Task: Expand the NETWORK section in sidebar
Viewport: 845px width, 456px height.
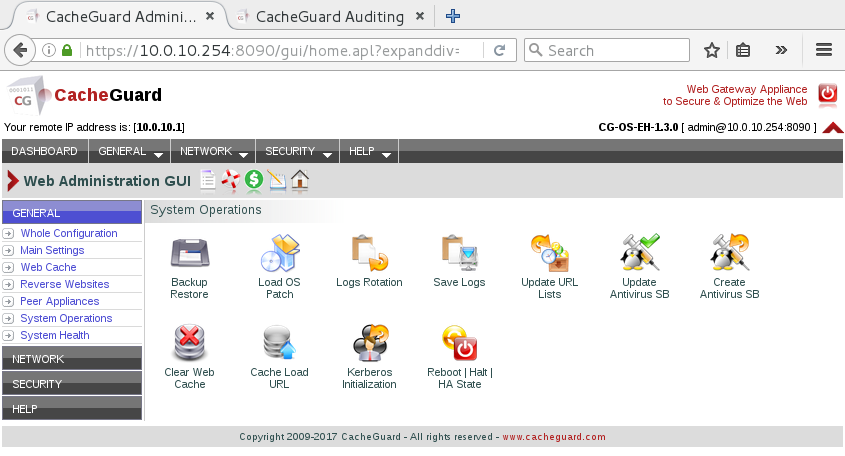Action: click(x=72, y=359)
